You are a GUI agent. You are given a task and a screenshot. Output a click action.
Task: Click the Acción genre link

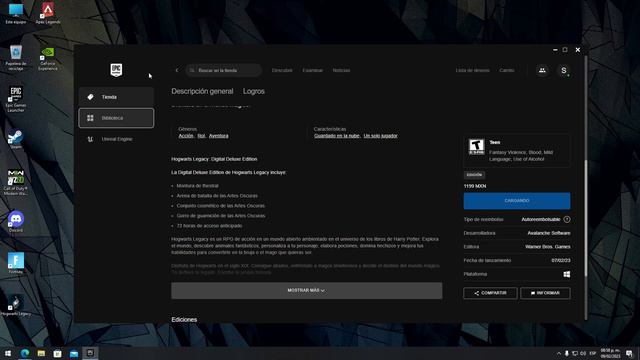tap(186, 136)
